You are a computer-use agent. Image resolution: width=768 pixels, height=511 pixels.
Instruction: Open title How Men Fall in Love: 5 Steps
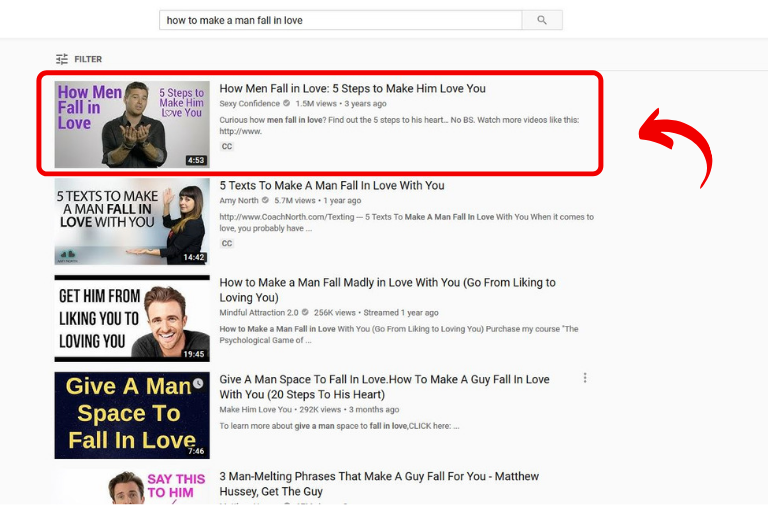pyautogui.click(x=353, y=89)
